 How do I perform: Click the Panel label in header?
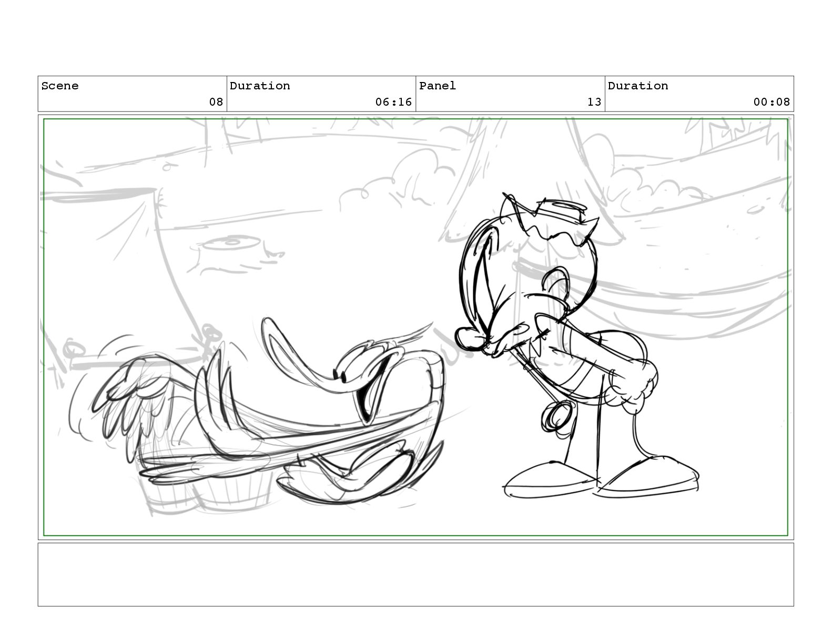pyautogui.click(x=438, y=86)
